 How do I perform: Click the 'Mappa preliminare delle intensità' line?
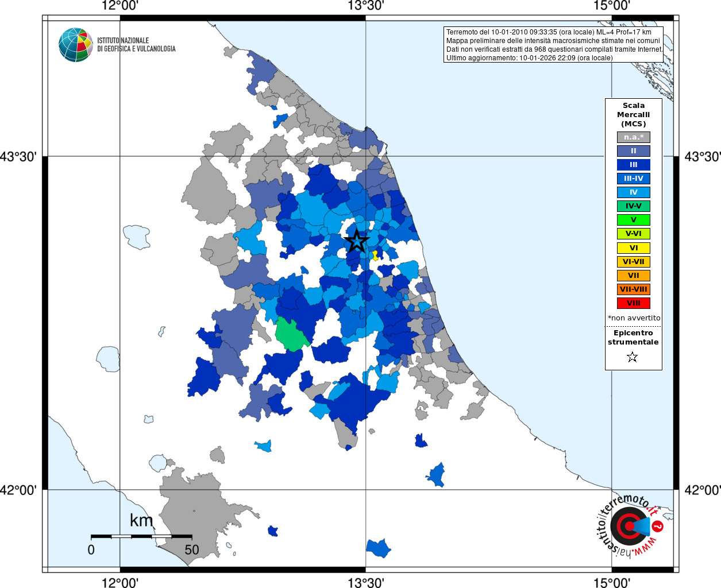[x=553, y=41]
